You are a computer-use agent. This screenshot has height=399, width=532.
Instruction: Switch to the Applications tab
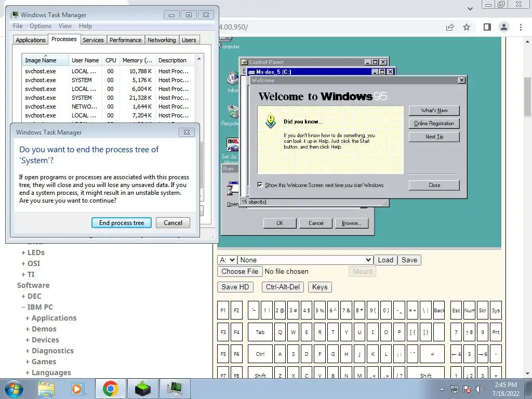31,40
